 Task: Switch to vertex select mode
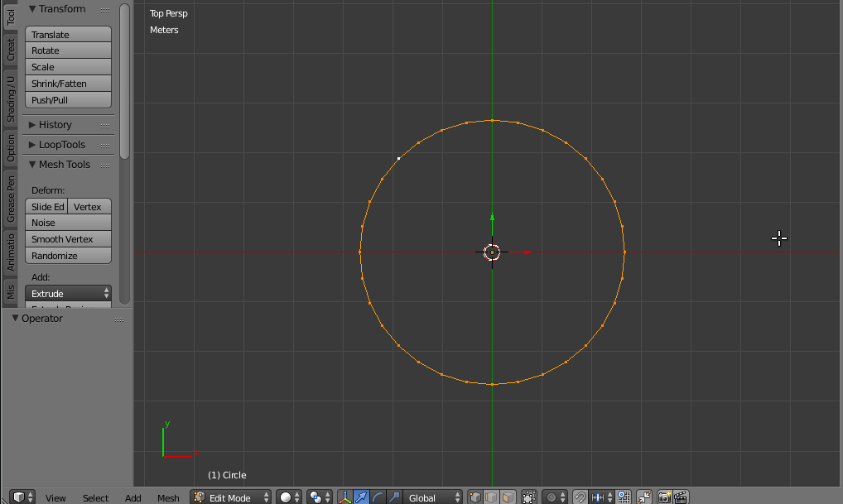click(x=475, y=497)
